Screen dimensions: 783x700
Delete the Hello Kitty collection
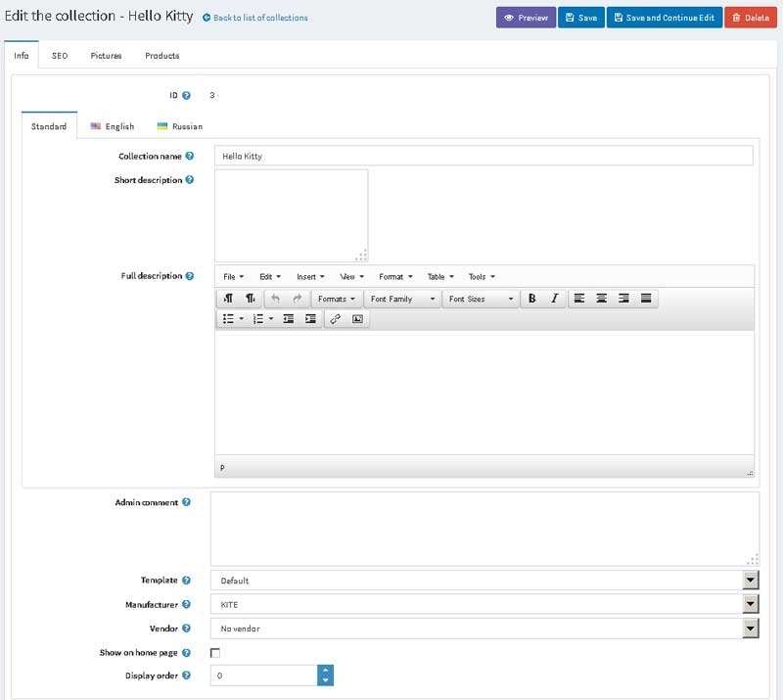pos(751,18)
